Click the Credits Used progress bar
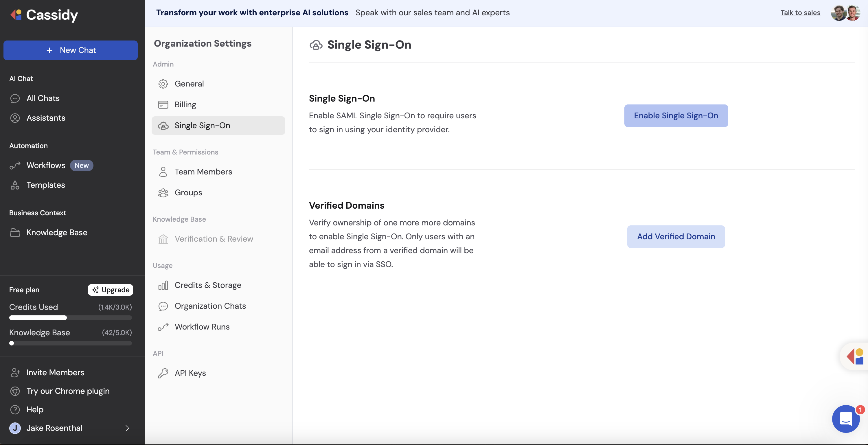The width and height of the screenshot is (868, 445). (70, 318)
